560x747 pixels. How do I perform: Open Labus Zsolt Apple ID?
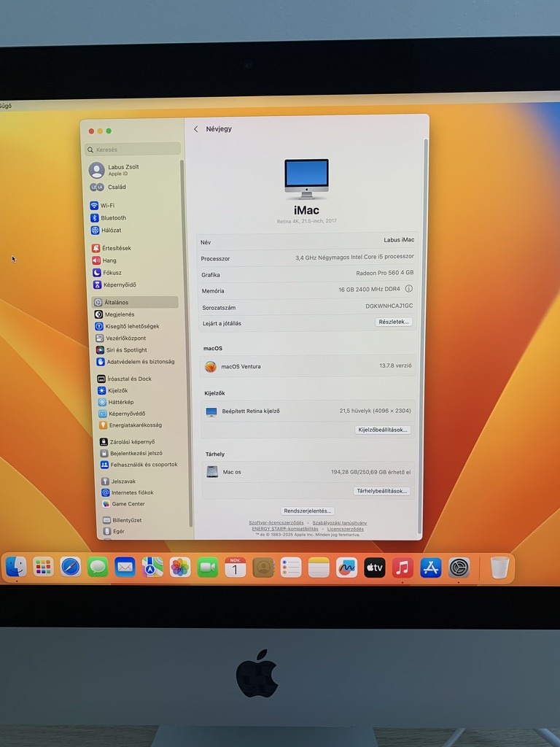pos(114,170)
